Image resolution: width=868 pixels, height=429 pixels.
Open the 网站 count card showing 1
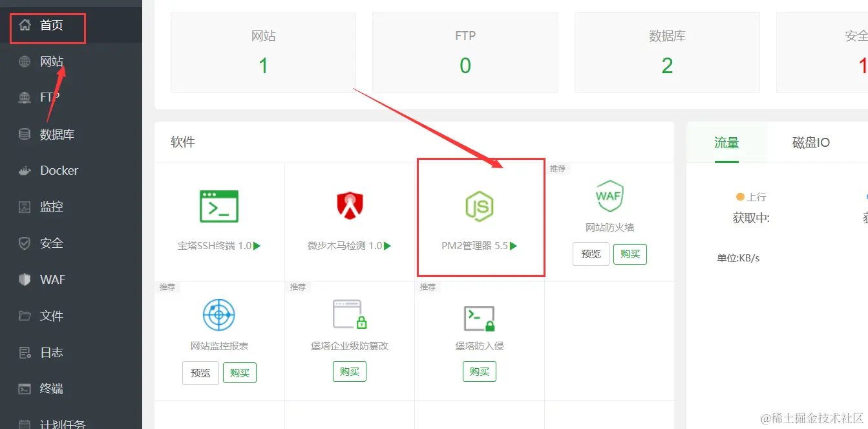point(263,52)
